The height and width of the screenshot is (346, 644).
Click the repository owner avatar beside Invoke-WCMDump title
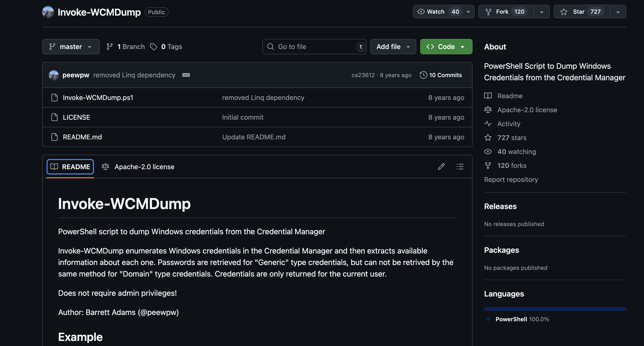tap(48, 12)
